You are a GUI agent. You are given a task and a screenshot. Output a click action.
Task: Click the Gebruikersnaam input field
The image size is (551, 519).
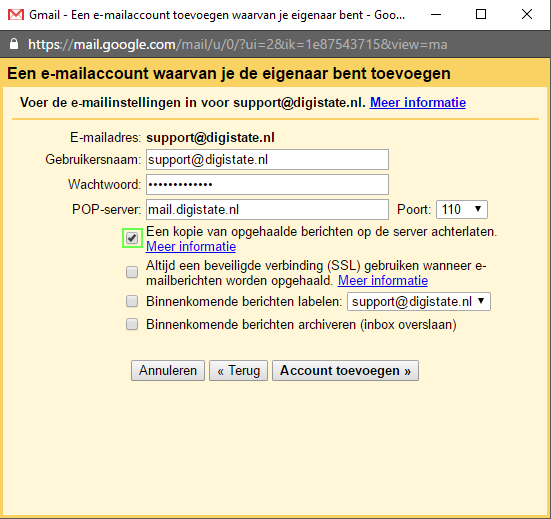point(267,160)
